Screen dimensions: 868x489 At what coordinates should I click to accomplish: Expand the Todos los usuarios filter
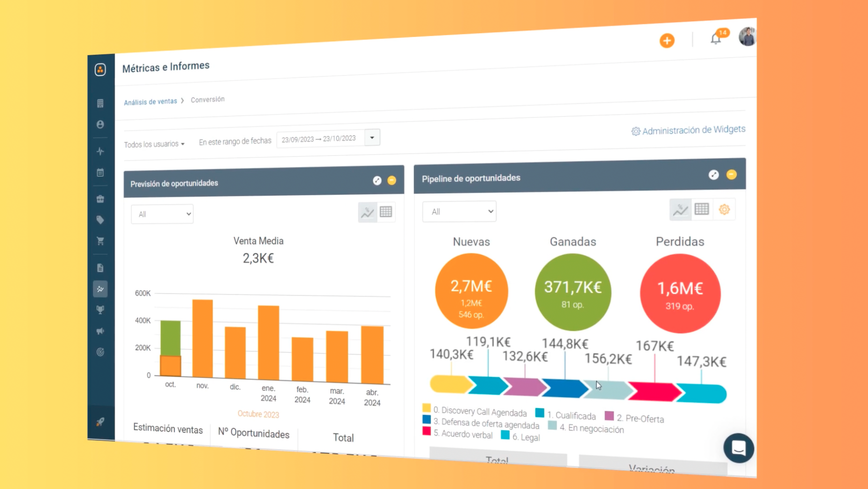coord(154,144)
